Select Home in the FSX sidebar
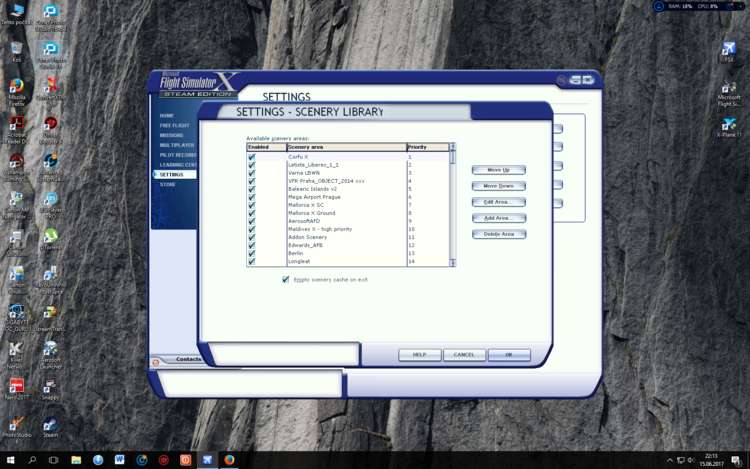The width and height of the screenshot is (750, 469). pyautogui.click(x=166, y=116)
